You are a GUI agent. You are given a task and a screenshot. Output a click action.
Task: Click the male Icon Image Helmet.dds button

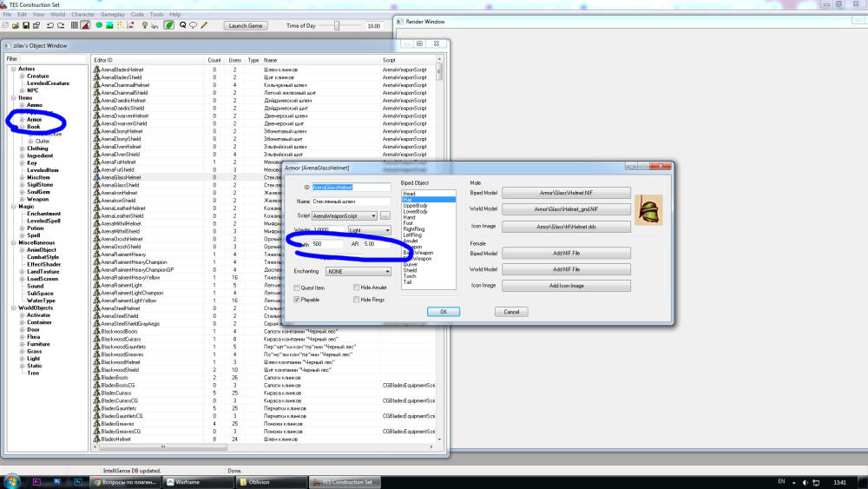click(566, 227)
